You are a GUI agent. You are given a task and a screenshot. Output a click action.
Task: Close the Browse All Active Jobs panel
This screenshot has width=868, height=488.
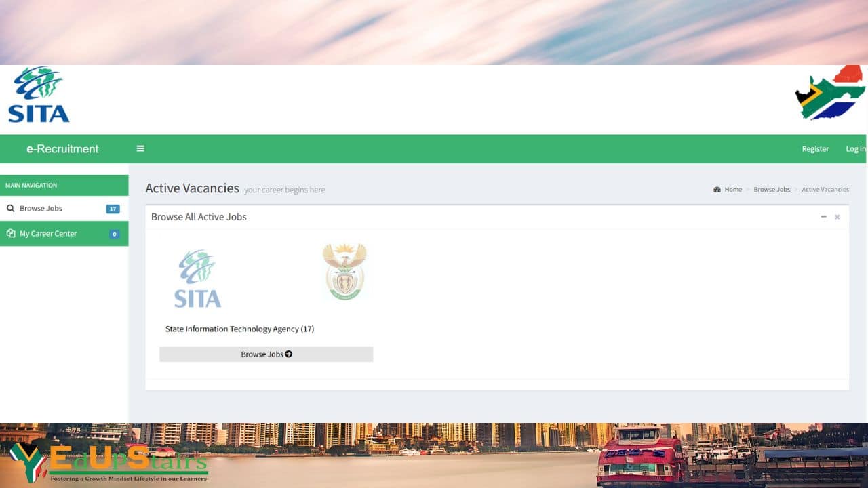[837, 217]
